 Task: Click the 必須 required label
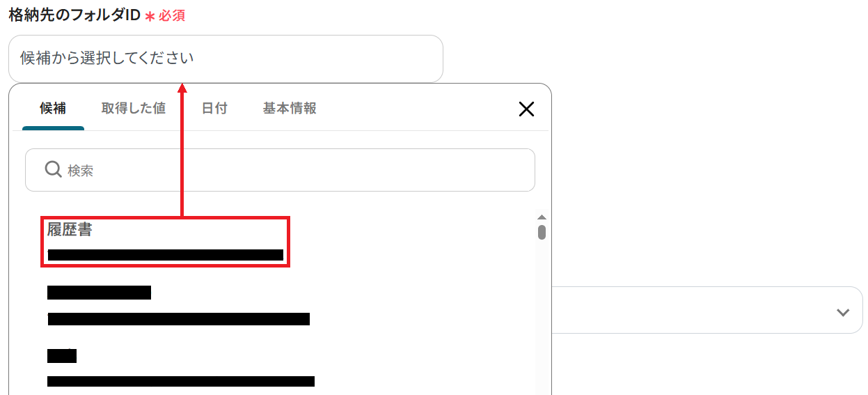pyautogui.click(x=172, y=15)
